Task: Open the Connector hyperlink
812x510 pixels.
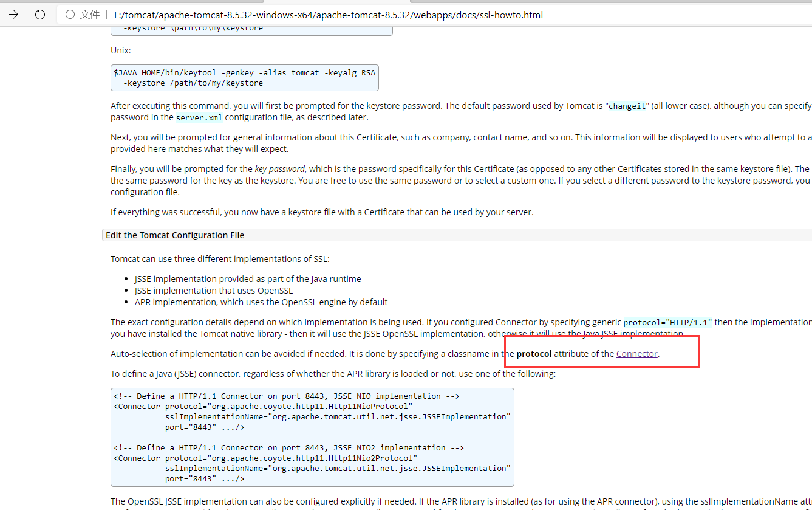Action: click(x=636, y=353)
